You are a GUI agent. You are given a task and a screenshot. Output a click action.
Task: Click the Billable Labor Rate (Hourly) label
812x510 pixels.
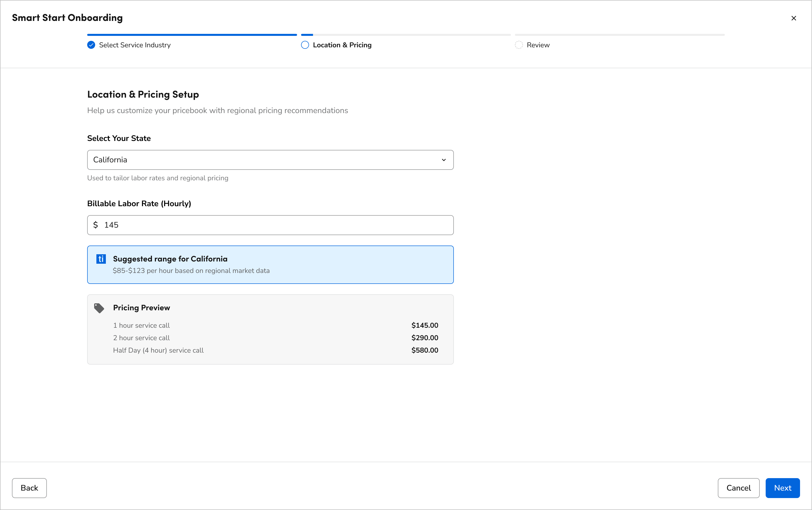pos(139,204)
